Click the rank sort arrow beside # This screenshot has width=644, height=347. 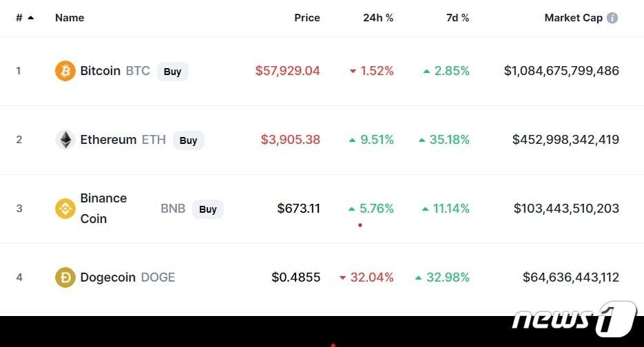coord(31,18)
